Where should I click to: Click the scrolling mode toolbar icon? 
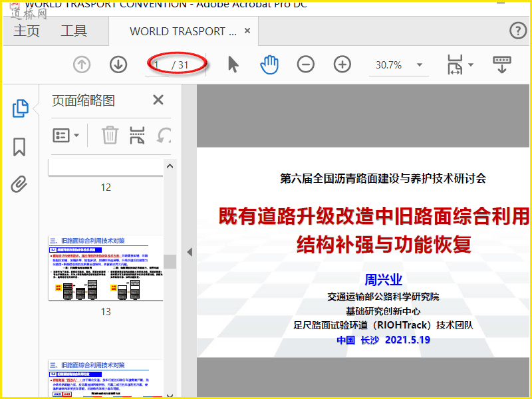[502, 65]
